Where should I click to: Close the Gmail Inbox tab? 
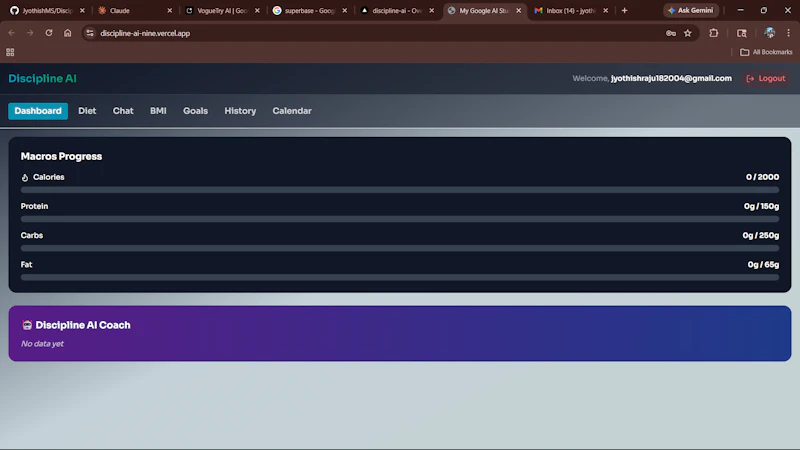(x=606, y=10)
